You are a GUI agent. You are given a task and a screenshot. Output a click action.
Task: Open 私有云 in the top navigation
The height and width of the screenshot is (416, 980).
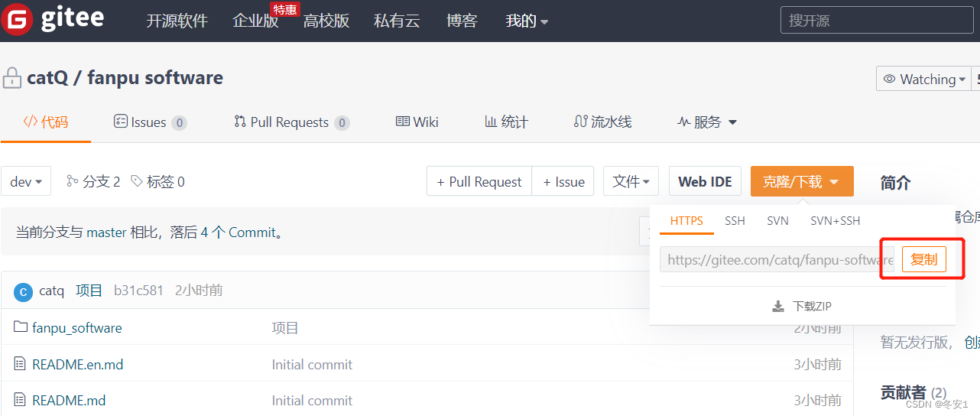click(x=397, y=21)
